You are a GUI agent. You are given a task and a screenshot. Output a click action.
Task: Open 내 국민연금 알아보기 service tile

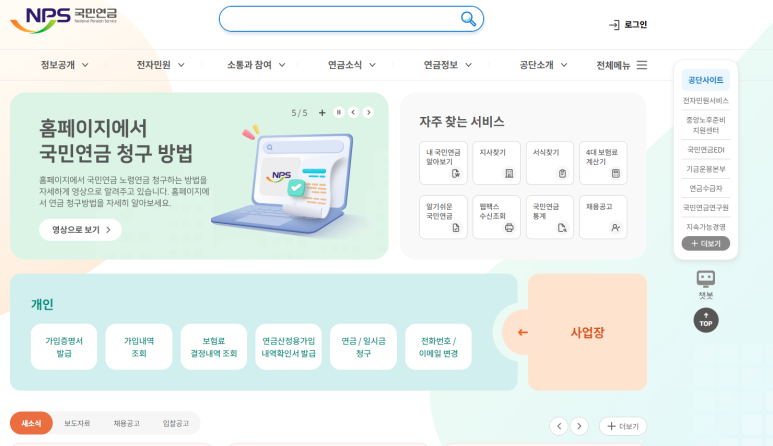tap(443, 163)
